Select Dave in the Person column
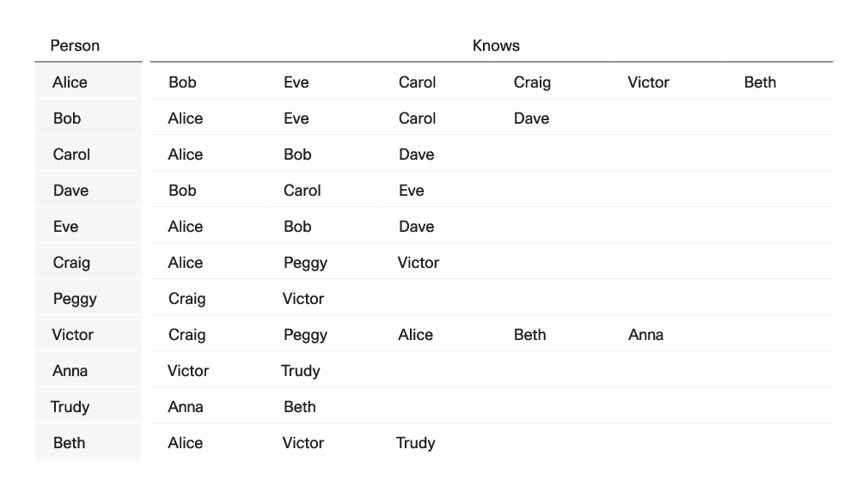 pyautogui.click(x=70, y=191)
